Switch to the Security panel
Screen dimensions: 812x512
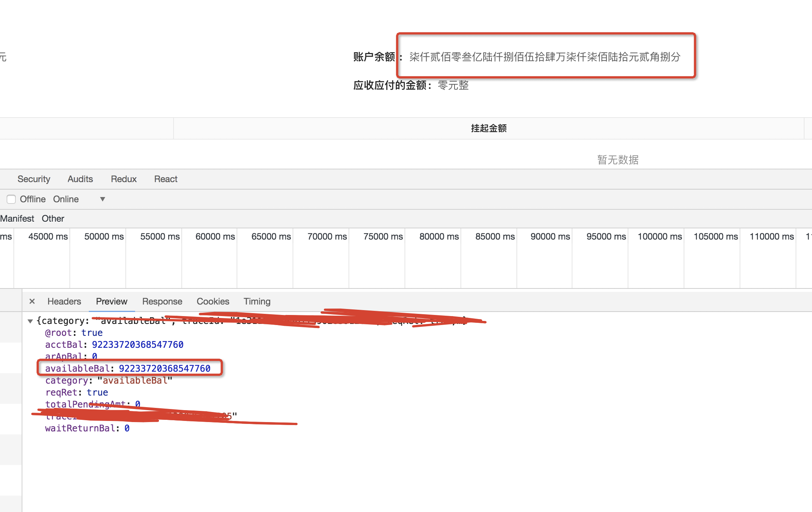coord(34,179)
